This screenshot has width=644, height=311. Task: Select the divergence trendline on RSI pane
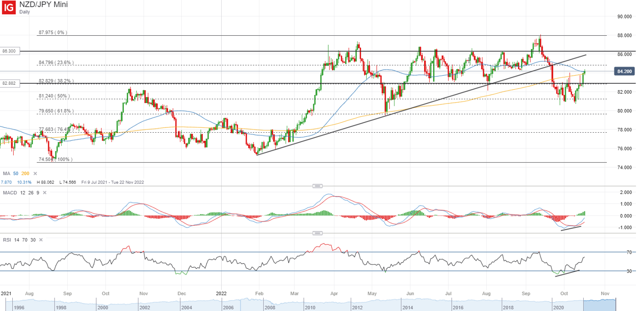[x=567, y=273]
